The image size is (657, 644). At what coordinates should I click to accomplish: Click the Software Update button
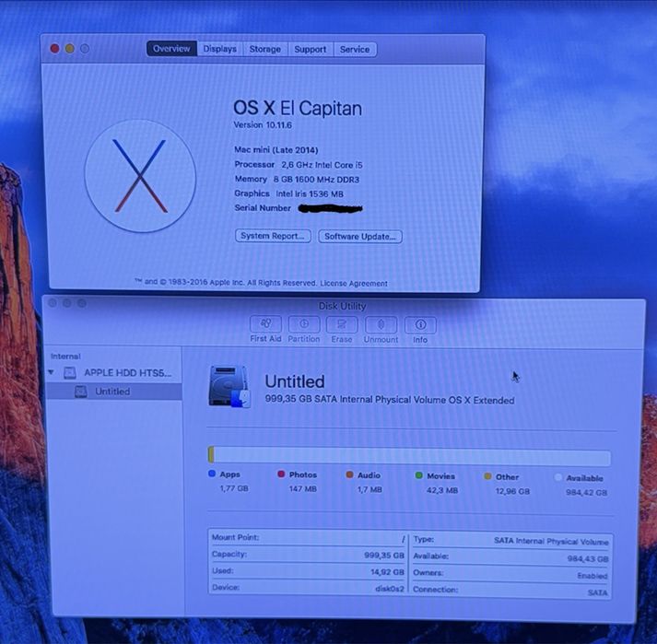coord(360,236)
